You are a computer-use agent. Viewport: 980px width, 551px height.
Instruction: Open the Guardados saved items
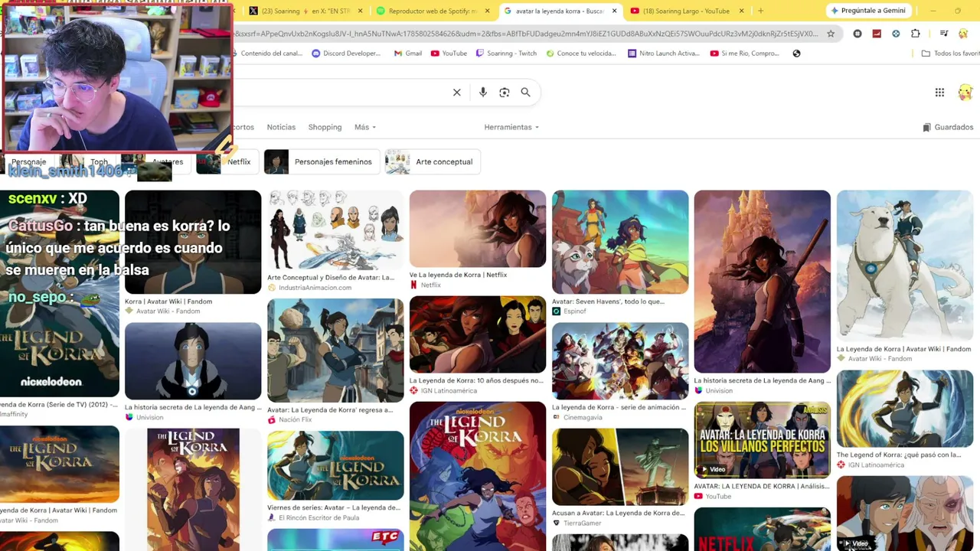(x=948, y=127)
